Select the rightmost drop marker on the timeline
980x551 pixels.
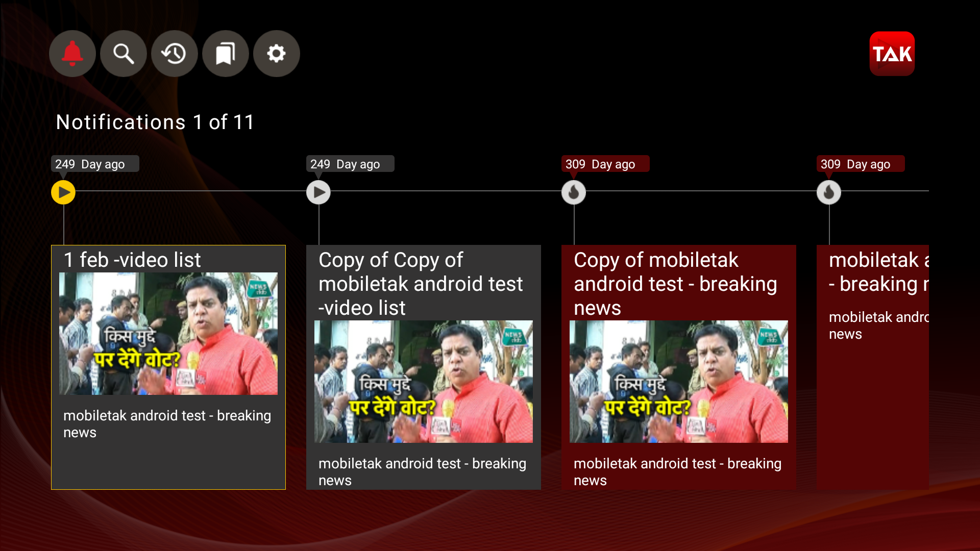829,192
